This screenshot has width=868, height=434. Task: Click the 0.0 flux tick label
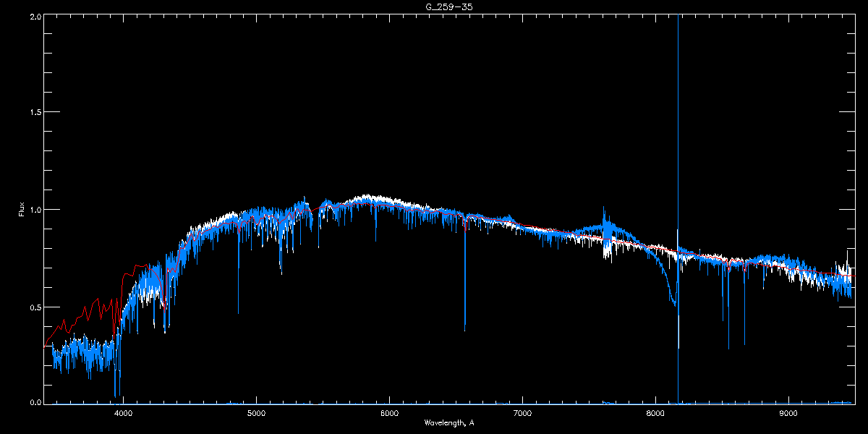click(35, 401)
